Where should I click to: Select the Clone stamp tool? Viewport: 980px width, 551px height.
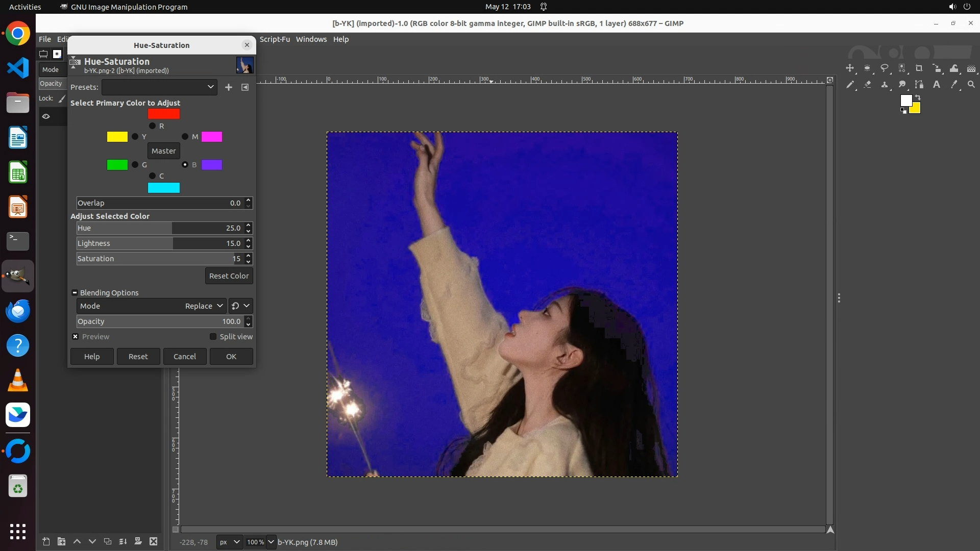[x=885, y=85]
